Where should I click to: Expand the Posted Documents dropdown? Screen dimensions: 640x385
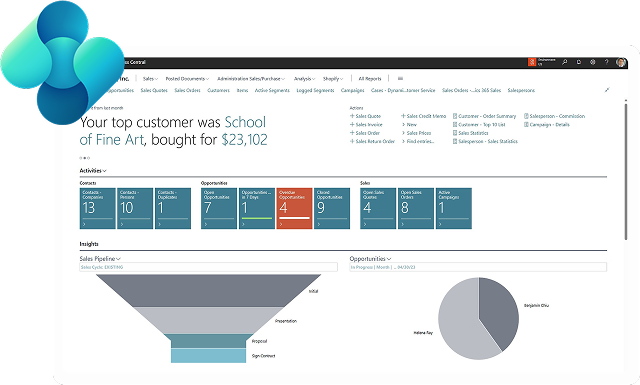[187, 78]
